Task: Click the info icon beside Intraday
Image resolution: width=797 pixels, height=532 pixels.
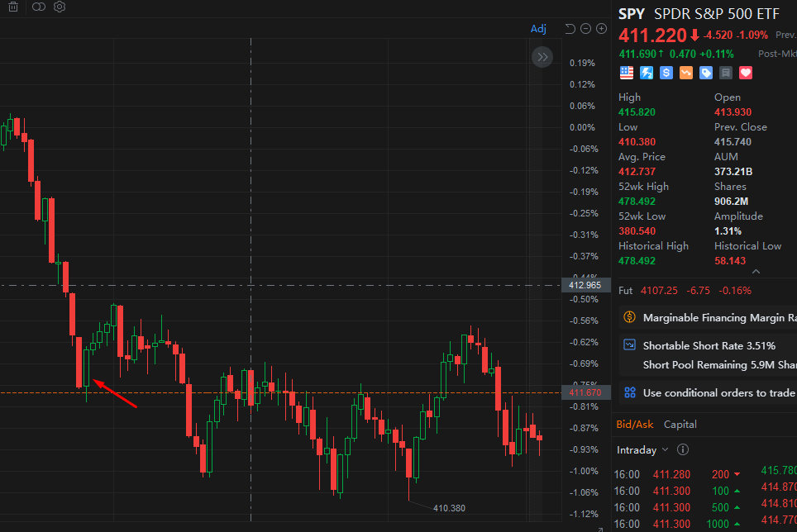Action: 683,449
